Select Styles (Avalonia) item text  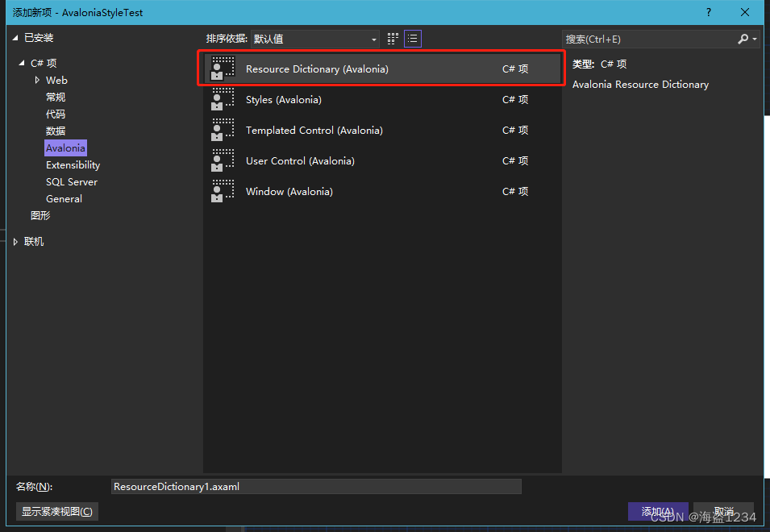tap(283, 100)
